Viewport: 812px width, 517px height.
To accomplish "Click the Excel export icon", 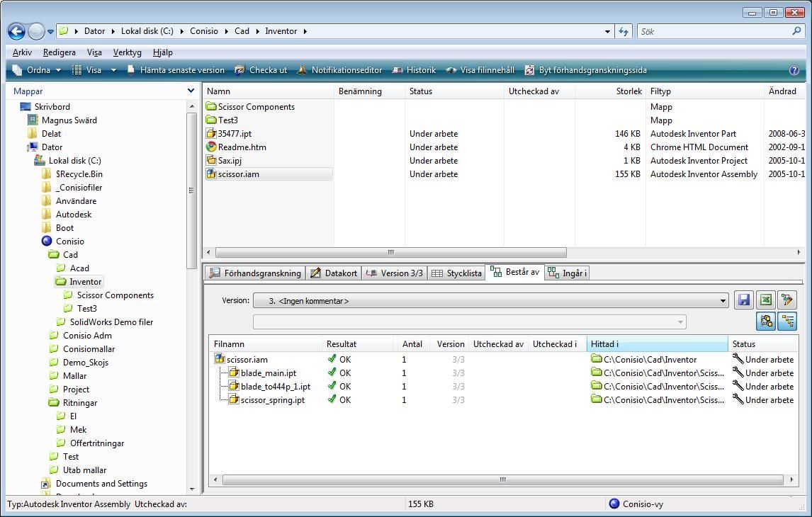I will click(x=765, y=300).
